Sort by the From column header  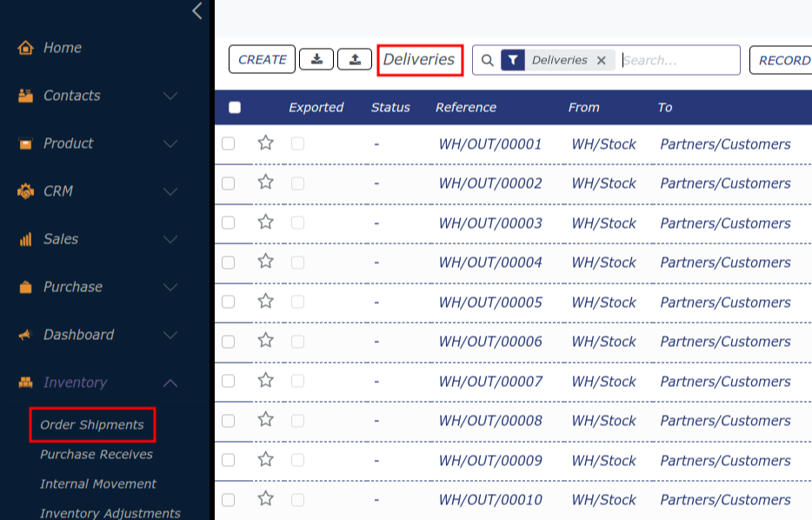583,107
